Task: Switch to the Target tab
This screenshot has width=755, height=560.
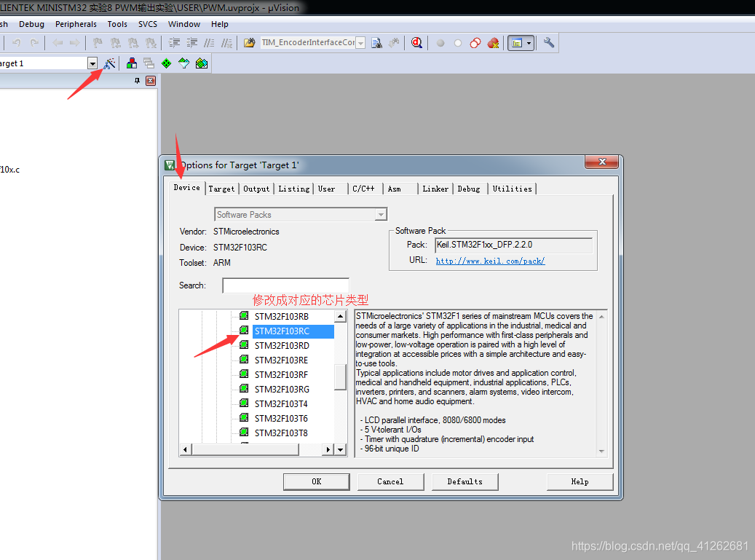Action: coord(221,189)
